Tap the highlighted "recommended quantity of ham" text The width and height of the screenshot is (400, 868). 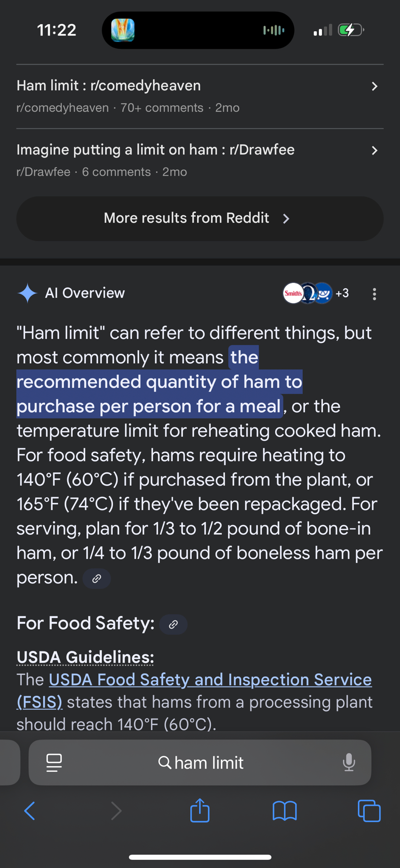(159, 382)
